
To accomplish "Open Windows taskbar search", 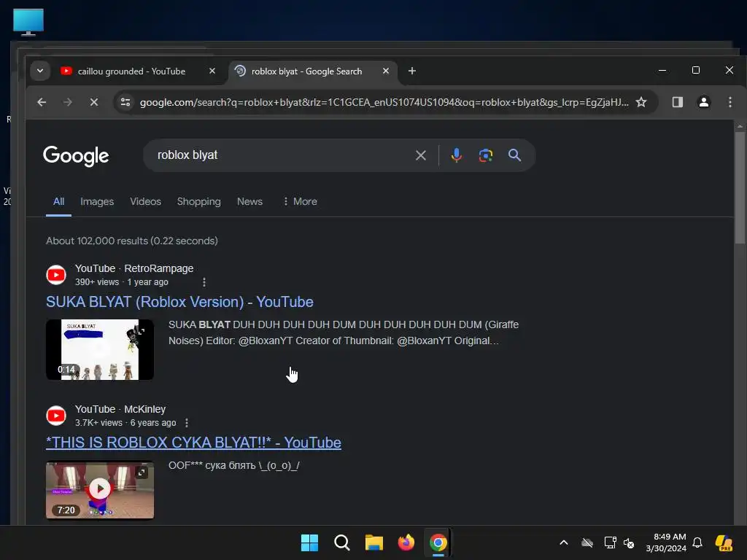I will click(x=342, y=542).
